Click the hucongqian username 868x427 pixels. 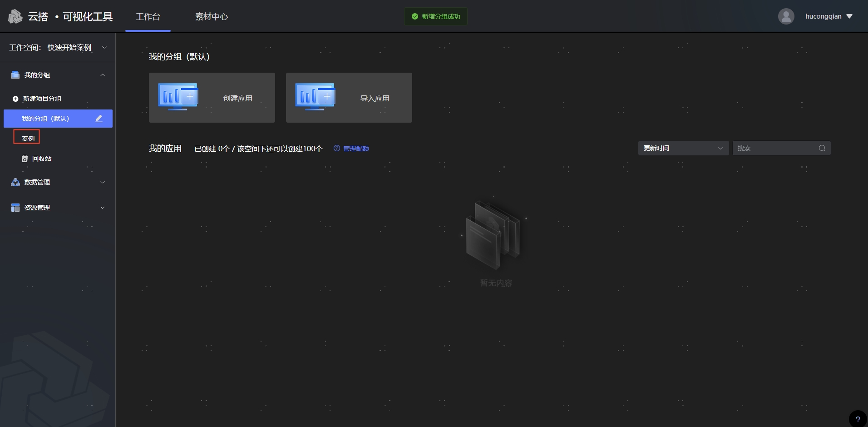[x=824, y=16]
